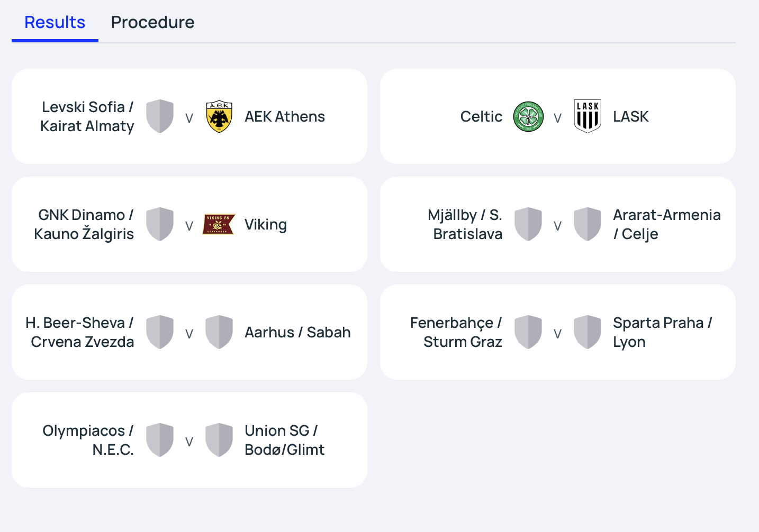The image size is (759, 532).
Task: Click placeholder shield for Ararat-Armenia / Celje
Action: click(x=588, y=224)
